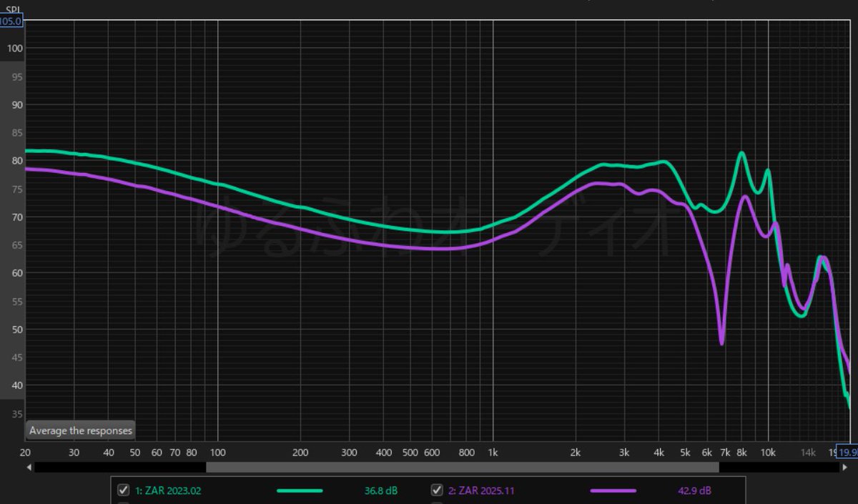Click the 42.9 dB readout value
858x504 pixels.
694,491
